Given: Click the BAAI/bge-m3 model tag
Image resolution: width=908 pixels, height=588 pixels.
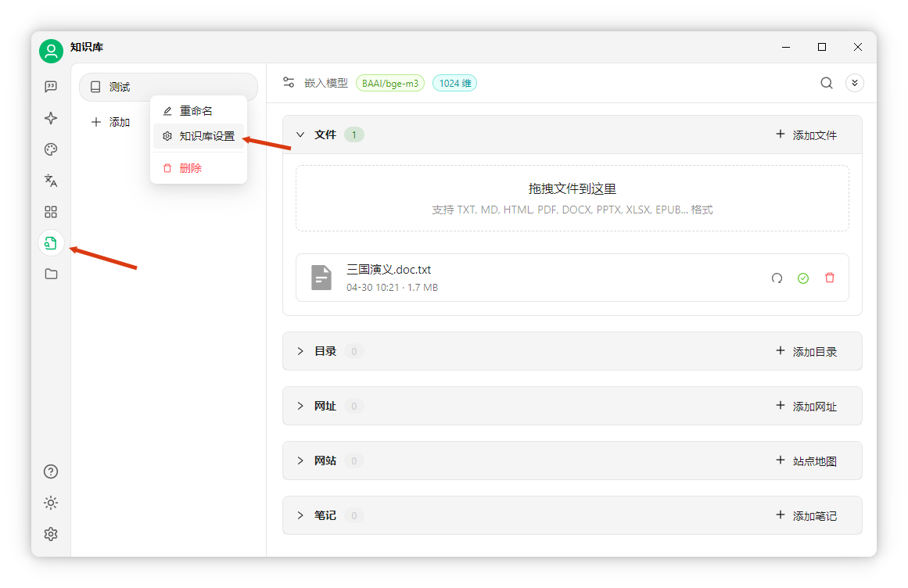Looking at the screenshot, I should point(390,84).
